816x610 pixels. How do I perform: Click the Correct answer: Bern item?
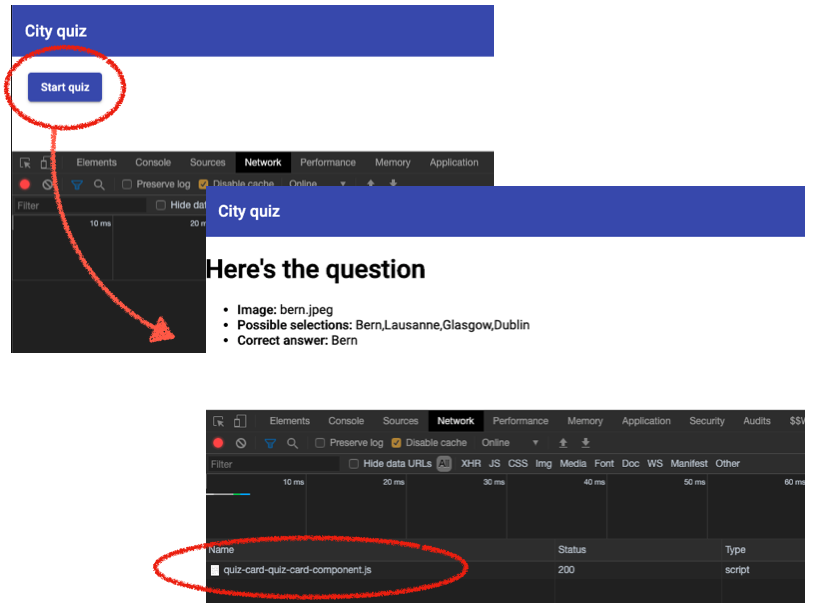297,340
